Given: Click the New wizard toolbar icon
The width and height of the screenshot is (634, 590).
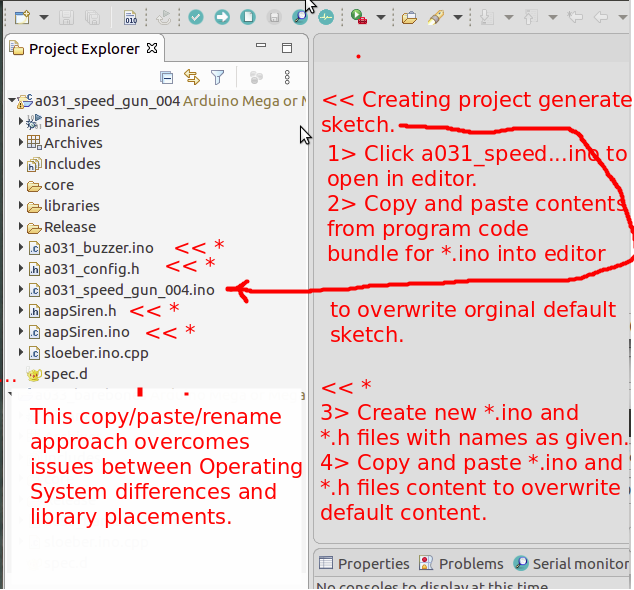Looking at the screenshot, I should point(21,17).
